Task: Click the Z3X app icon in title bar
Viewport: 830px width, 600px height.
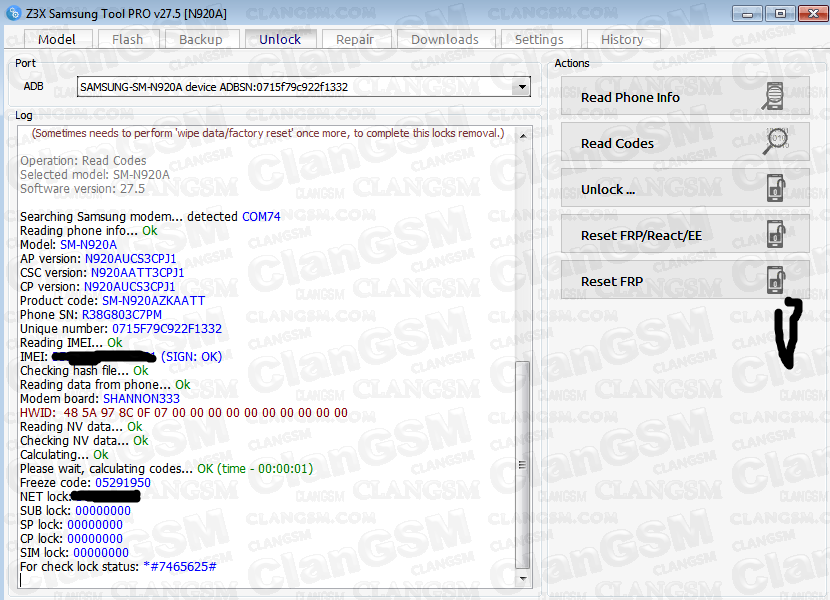Action: pyautogui.click(x=13, y=13)
